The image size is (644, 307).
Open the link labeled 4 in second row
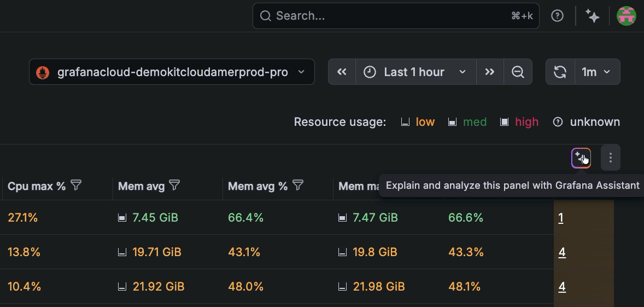click(x=561, y=252)
